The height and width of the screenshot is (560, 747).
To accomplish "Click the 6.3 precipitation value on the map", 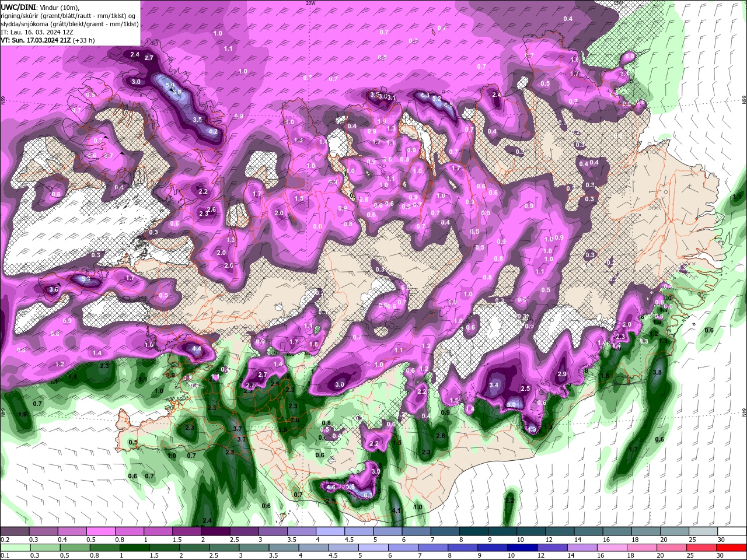I will [x=368, y=495].
